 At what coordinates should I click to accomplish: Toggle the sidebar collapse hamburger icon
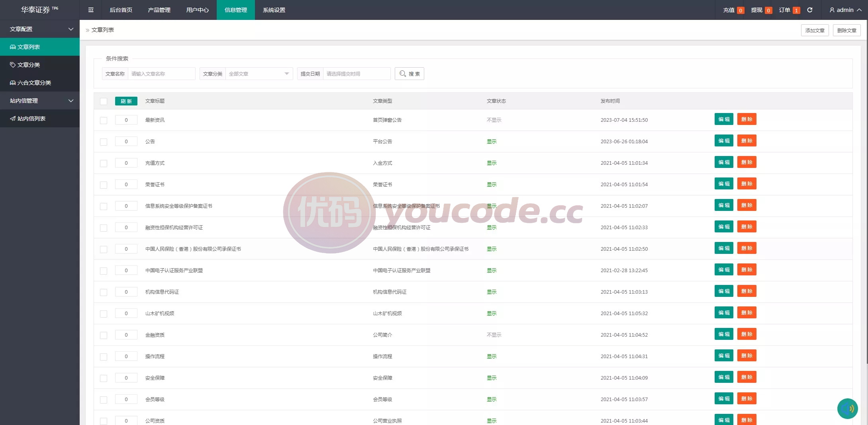point(91,10)
